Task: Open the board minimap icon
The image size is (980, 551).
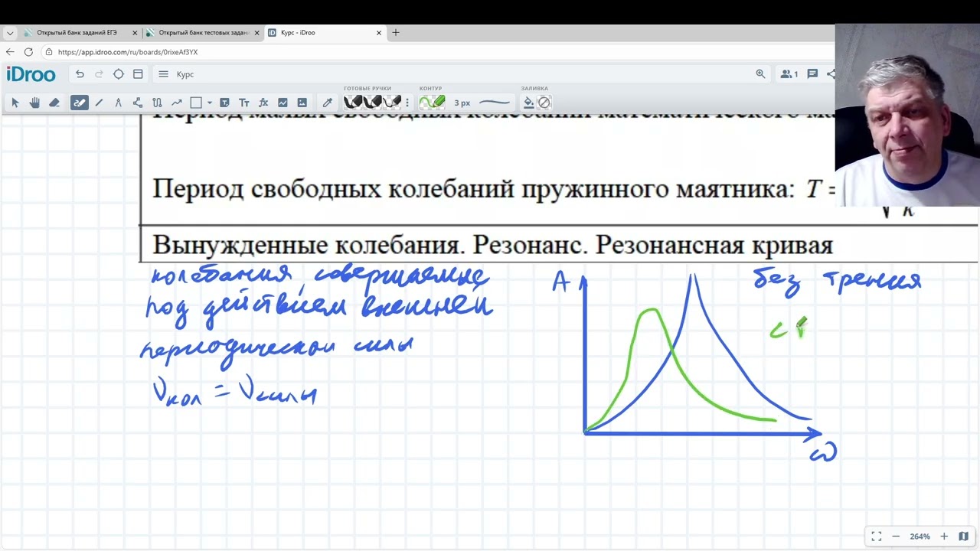Action: tap(964, 536)
